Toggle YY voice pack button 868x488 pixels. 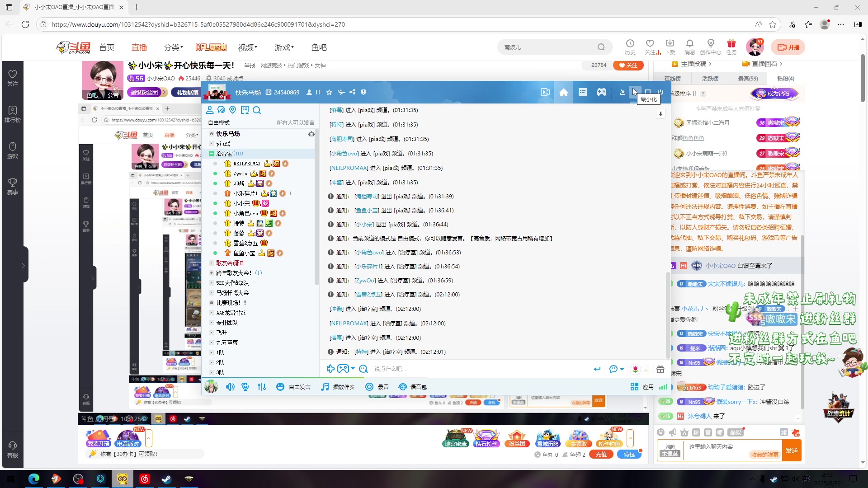pyautogui.click(x=412, y=387)
